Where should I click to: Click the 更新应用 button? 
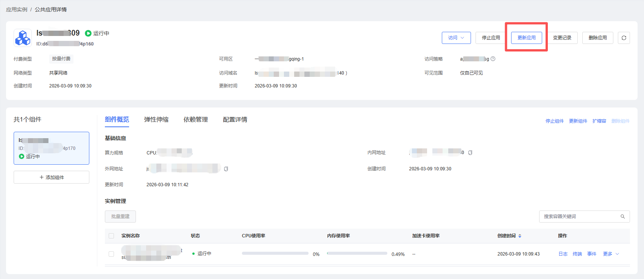(526, 38)
